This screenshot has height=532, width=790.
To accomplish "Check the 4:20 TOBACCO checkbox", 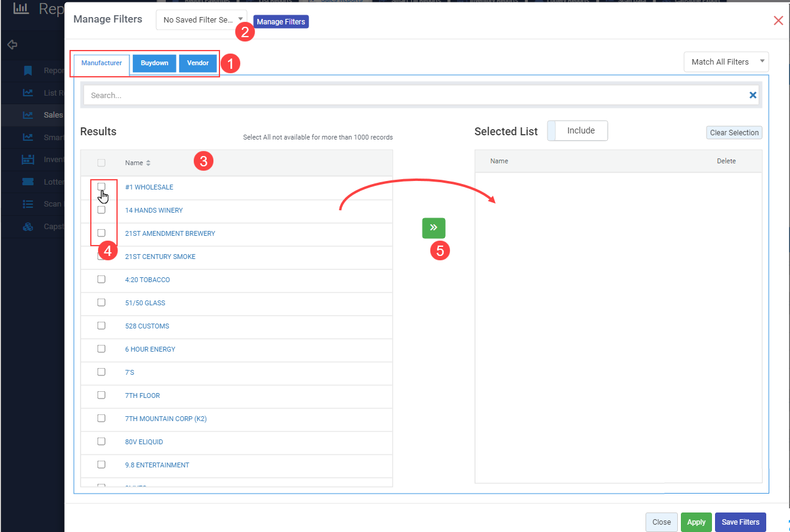I will click(101, 279).
